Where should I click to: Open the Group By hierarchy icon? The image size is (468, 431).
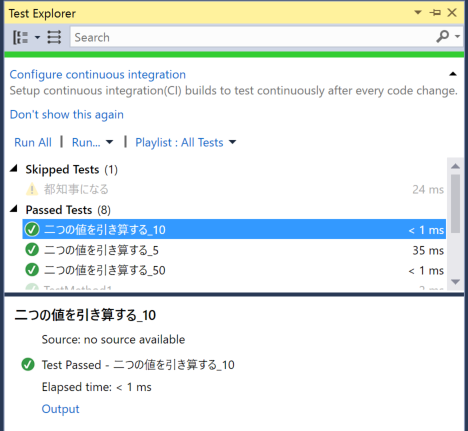[20, 37]
